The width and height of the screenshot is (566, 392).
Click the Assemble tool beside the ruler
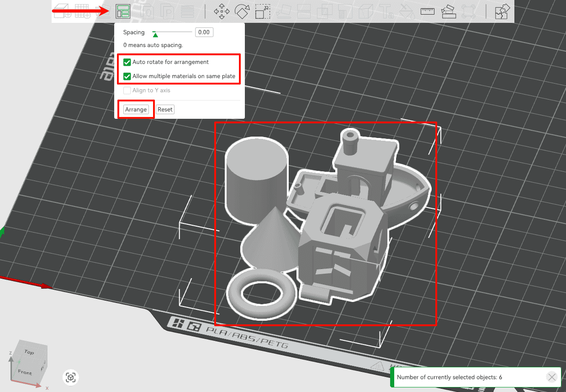pyautogui.click(x=449, y=11)
